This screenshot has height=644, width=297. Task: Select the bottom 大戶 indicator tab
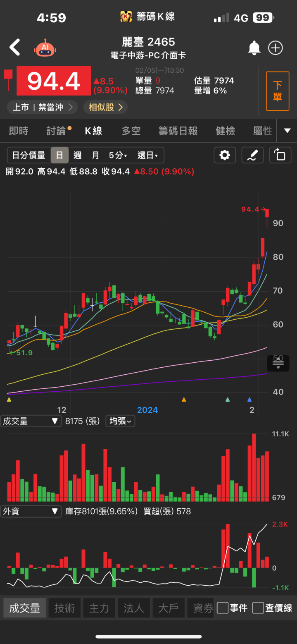169,608
